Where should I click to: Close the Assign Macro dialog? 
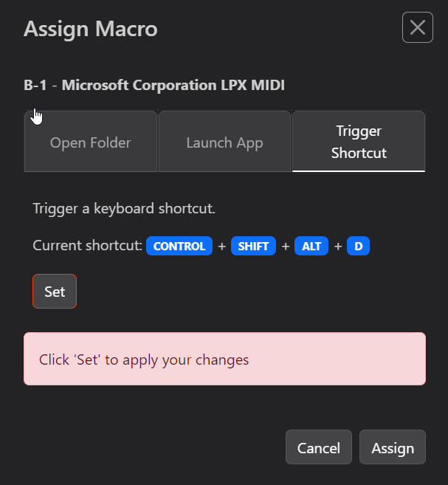click(x=417, y=28)
